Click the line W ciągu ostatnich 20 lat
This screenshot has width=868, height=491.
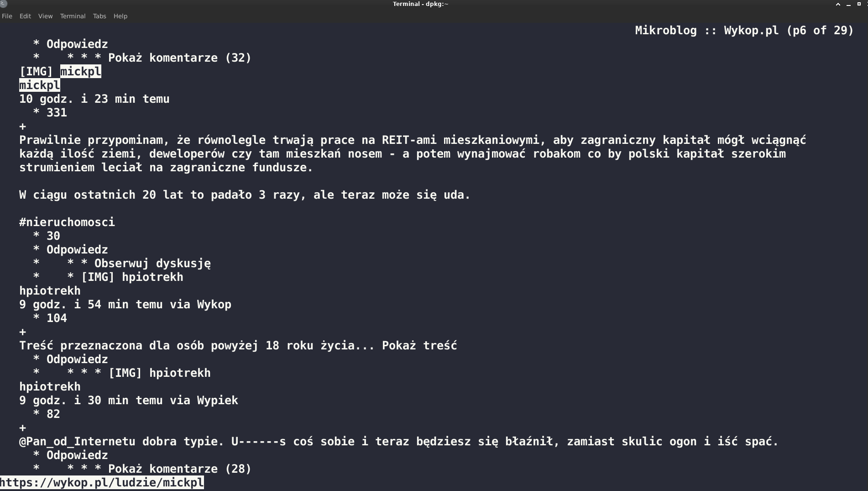245,195
